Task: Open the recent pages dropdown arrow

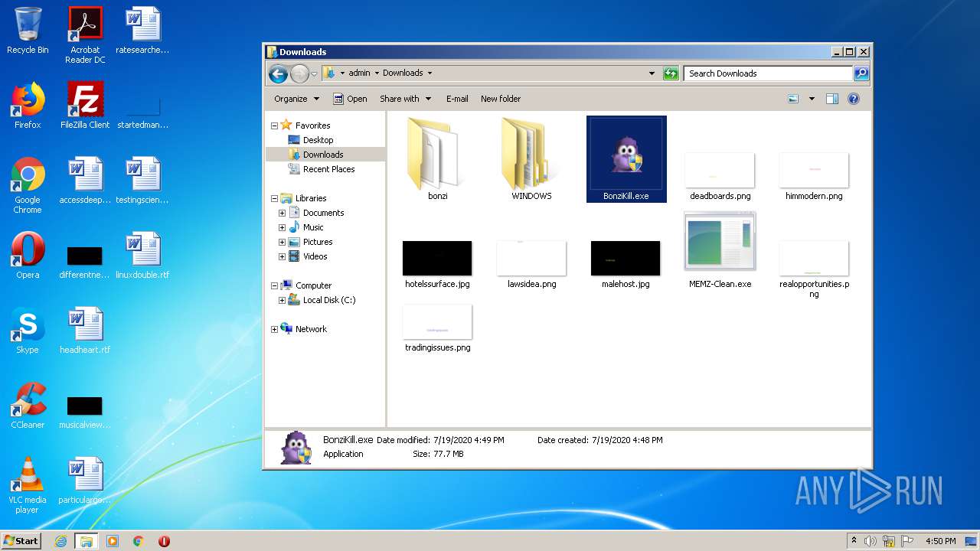Action: tap(314, 74)
